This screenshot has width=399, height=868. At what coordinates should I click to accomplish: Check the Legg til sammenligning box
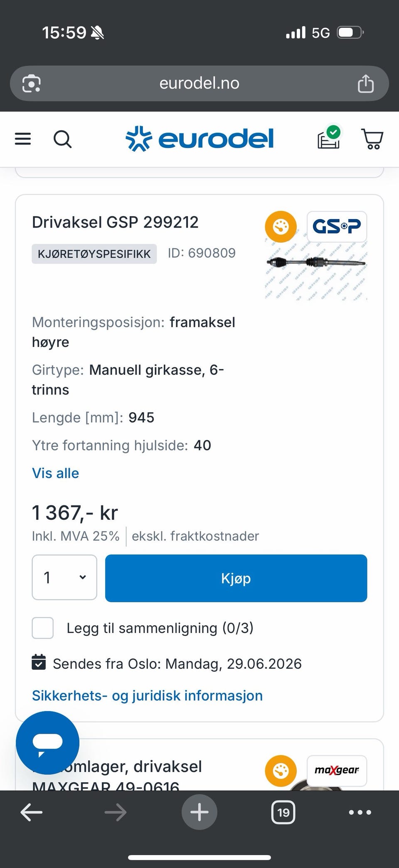tap(43, 628)
